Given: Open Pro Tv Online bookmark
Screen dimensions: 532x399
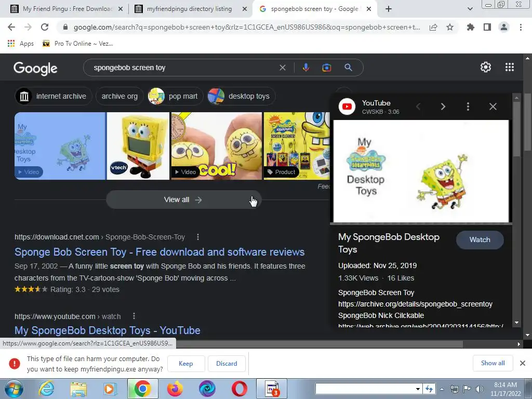Looking at the screenshot, I should point(77,44).
